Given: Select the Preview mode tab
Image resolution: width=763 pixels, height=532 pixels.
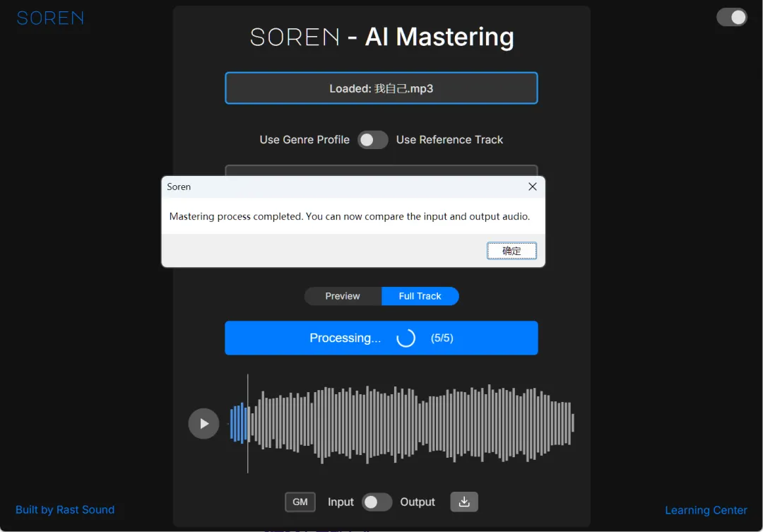Looking at the screenshot, I should pos(343,296).
